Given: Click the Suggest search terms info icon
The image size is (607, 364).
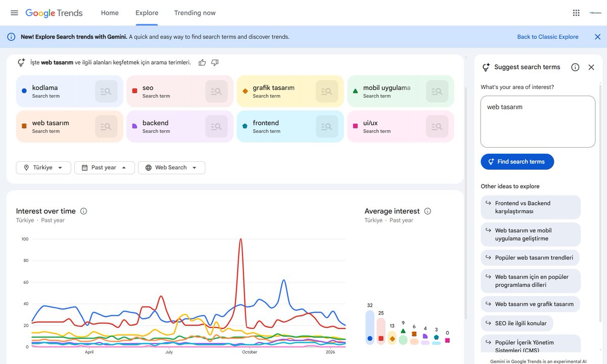Looking at the screenshot, I should pyautogui.click(x=575, y=67).
